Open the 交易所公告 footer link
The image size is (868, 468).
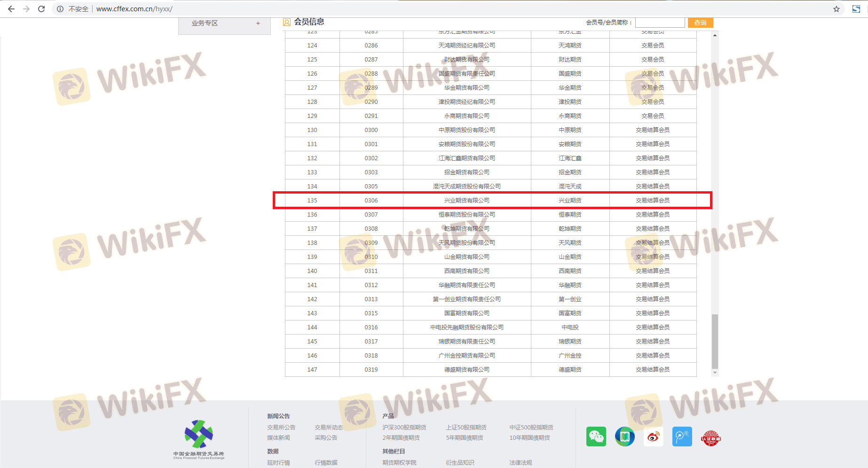[x=281, y=427]
